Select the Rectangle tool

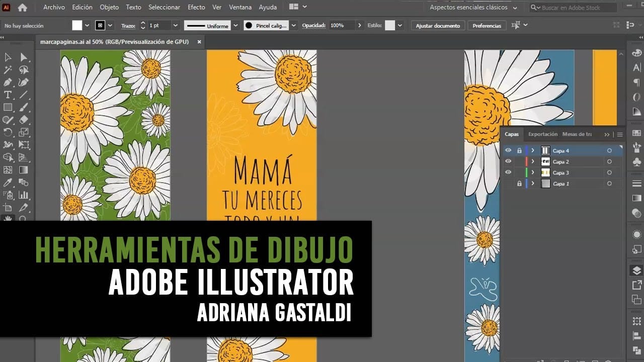pos(8,108)
